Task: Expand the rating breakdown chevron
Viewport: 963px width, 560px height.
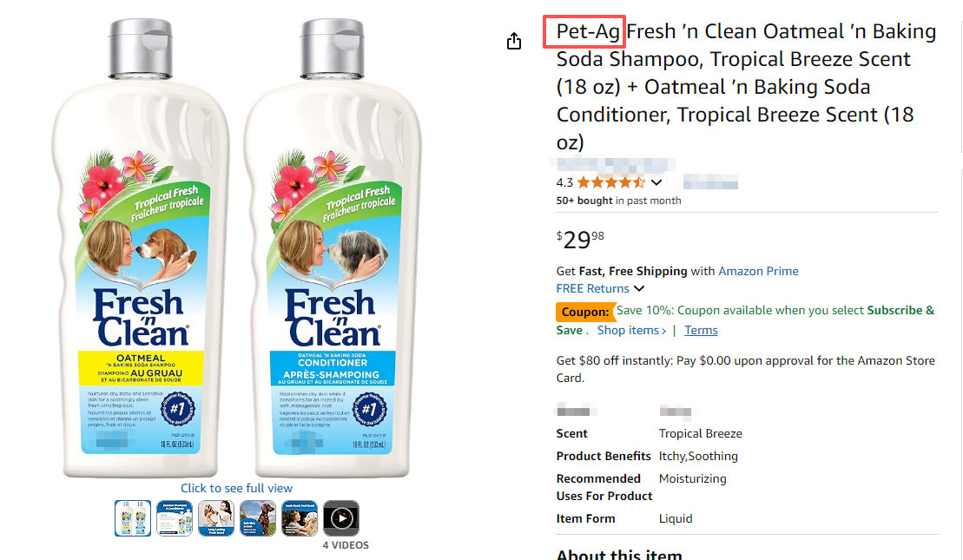Action: click(x=656, y=182)
